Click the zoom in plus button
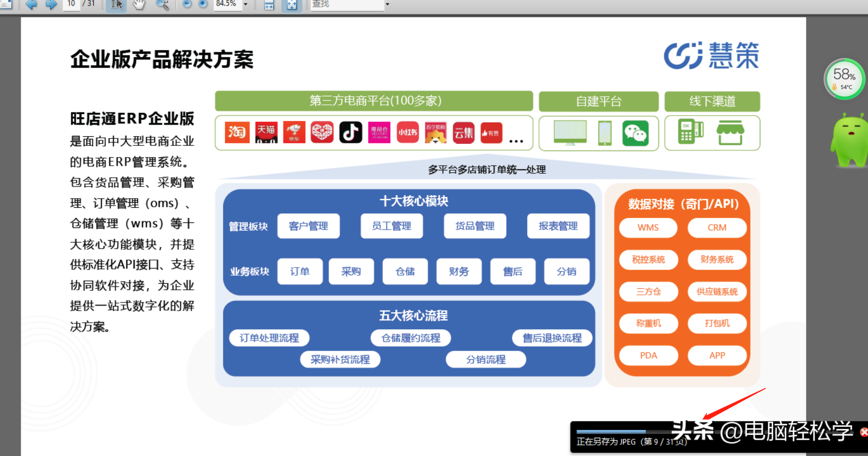This screenshot has width=868, height=456. tap(203, 4)
